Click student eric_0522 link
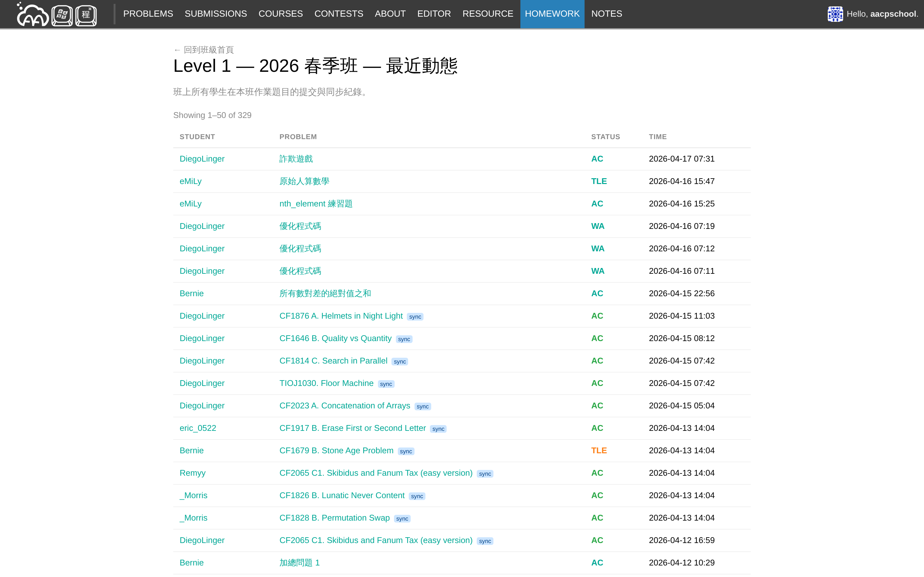Image resolution: width=924 pixels, height=577 pixels. point(198,428)
